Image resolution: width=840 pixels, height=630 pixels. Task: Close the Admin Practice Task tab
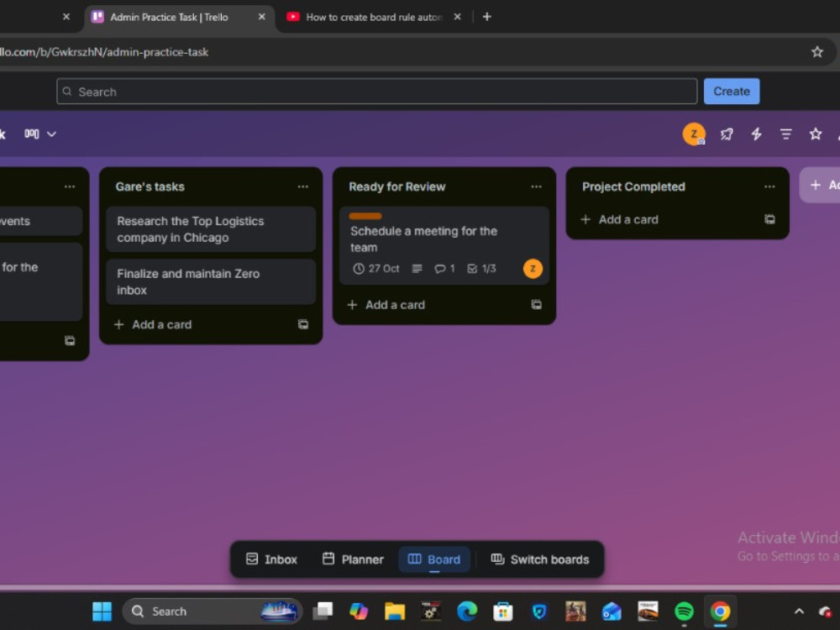pyautogui.click(x=261, y=17)
